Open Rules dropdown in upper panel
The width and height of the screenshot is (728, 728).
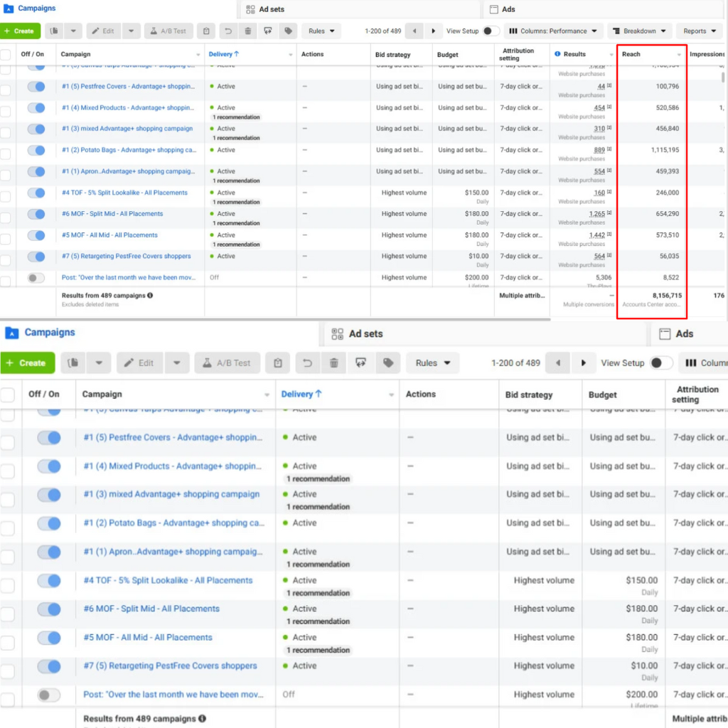point(321,31)
